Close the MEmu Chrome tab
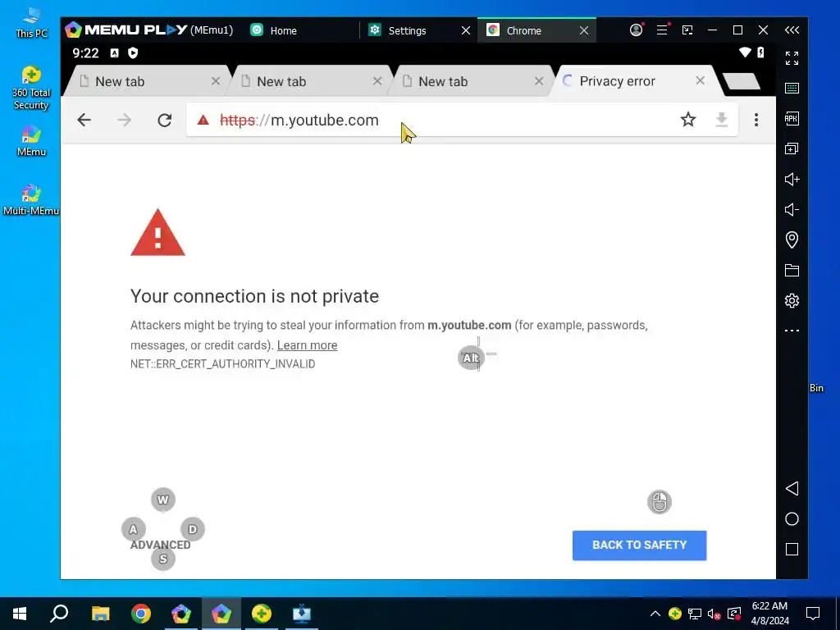 [x=584, y=30]
